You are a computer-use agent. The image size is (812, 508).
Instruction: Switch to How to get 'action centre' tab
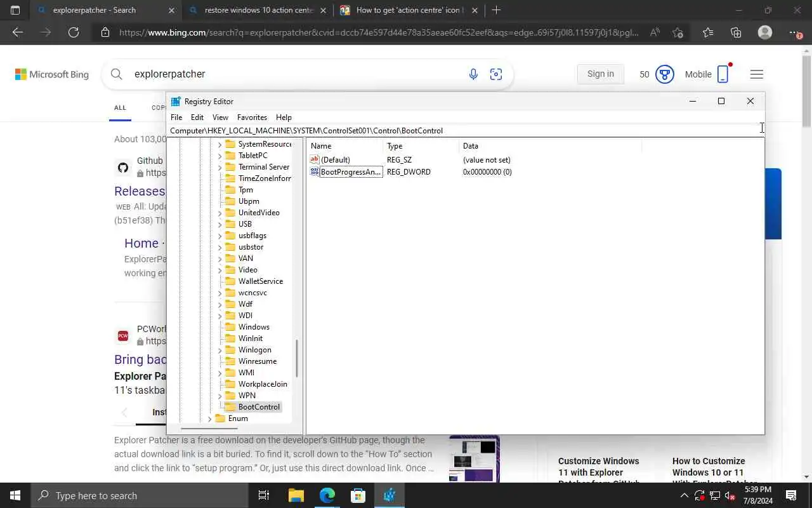coord(410,10)
